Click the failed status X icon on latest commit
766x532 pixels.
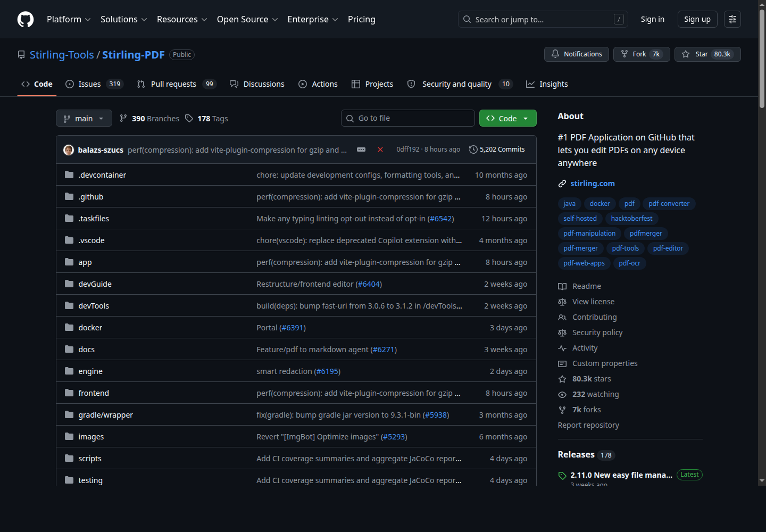[380, 149]
